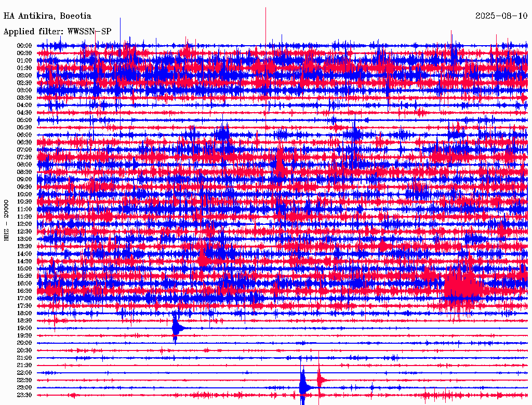Screen dimensions: 532x405
Task: Select the 21:30 time label
Action: click(x=24, y=366)
